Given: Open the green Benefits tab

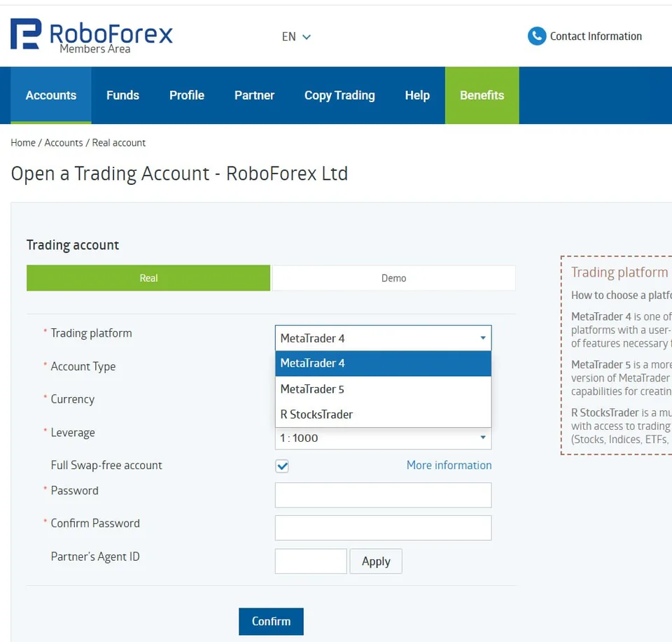Looking at the screenshot, I should (x=482, y=95).
